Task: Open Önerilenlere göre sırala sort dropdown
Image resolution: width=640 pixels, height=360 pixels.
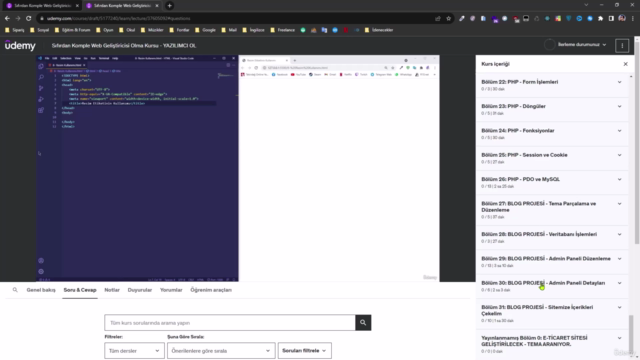Action: [221, 351]
